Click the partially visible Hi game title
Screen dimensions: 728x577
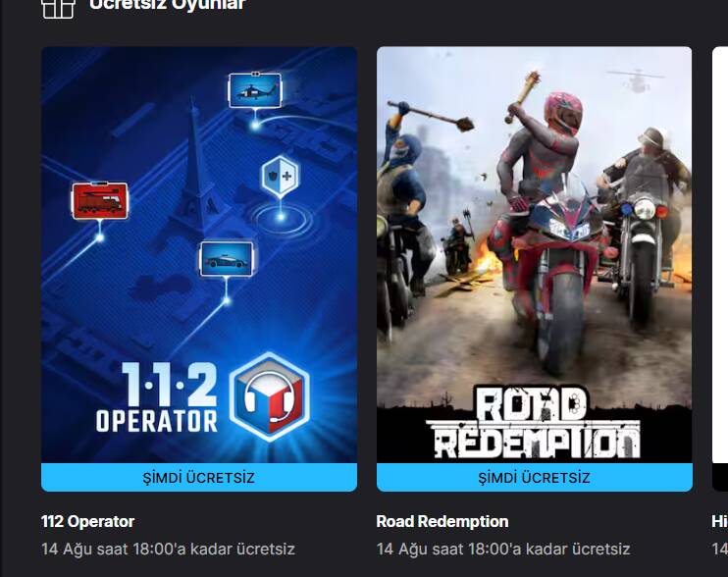point(719,521)
